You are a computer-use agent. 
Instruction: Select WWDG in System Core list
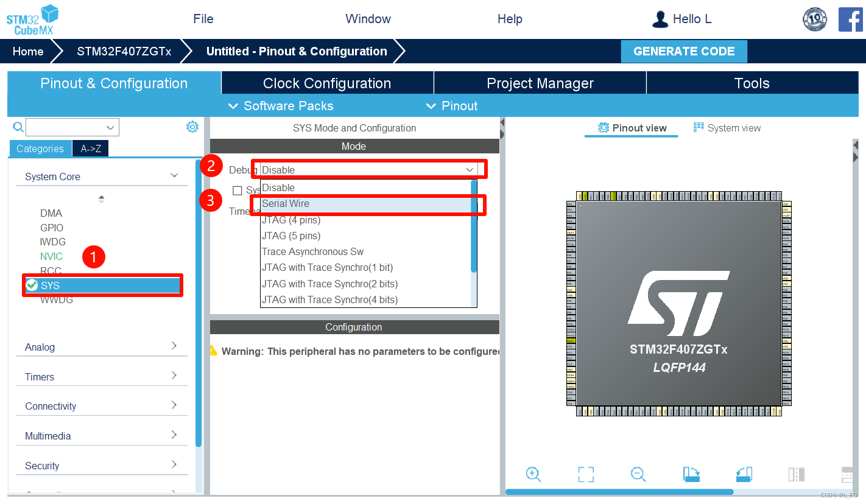tap(57, 299)
